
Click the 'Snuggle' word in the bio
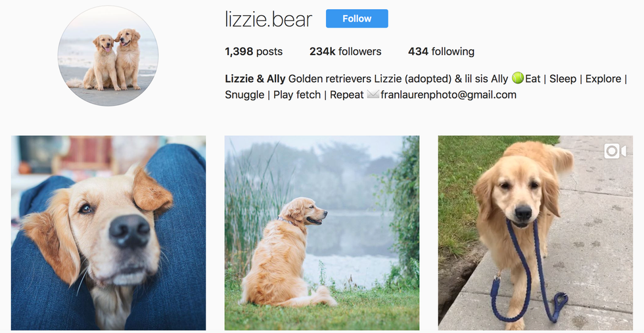[244, 95]
